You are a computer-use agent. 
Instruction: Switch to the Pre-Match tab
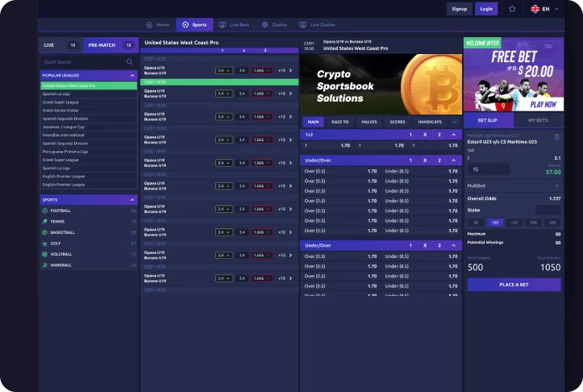[110, 45]
